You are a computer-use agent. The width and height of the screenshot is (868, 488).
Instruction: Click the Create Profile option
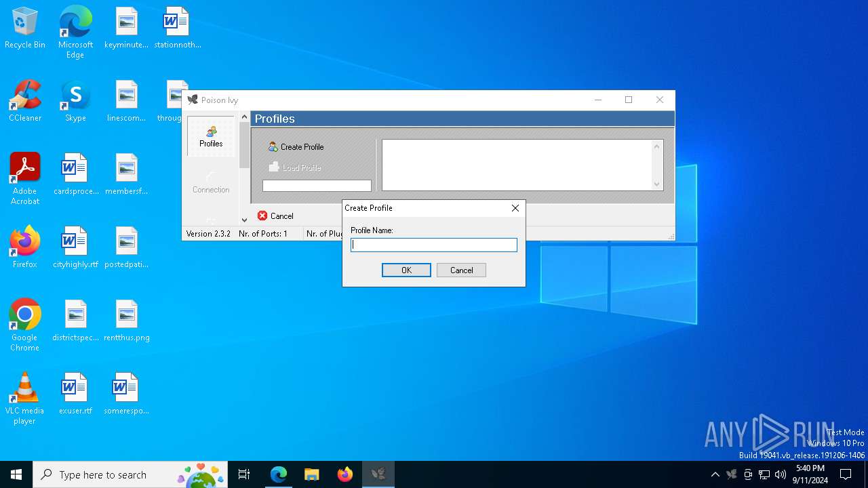(x=296, y=147)
